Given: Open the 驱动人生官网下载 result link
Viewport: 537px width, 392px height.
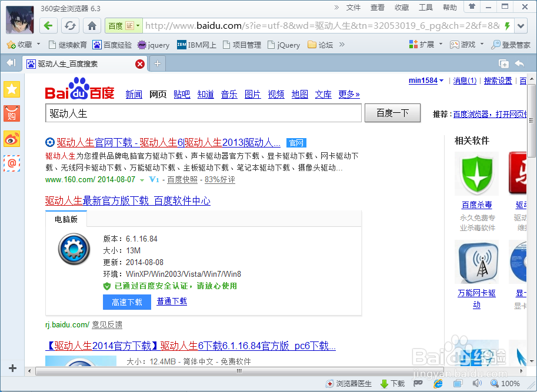Looking at the screenshot, I should click(x=169, y=142).
